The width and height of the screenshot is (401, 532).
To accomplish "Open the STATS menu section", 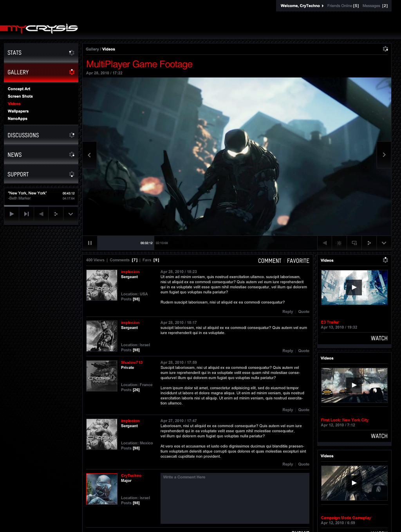I will tap(41, 53).
